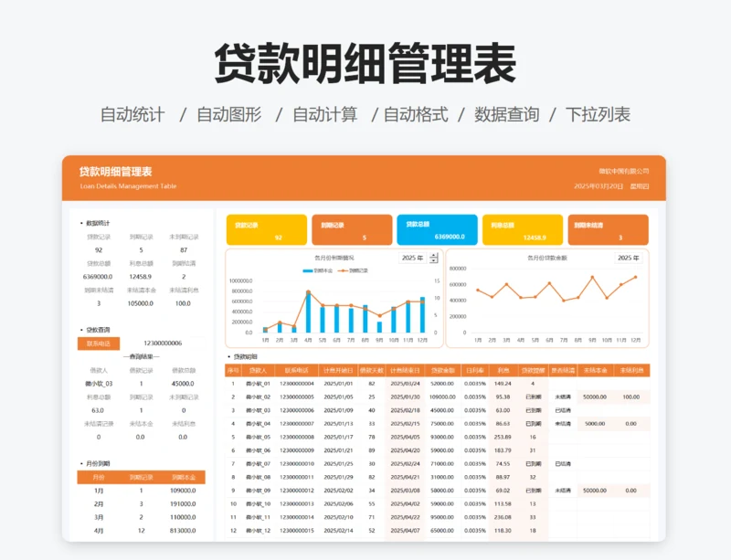Screen dimensions: 731x560
Task: Click the 日利率 column header
Action: click(x=475, y=371)
